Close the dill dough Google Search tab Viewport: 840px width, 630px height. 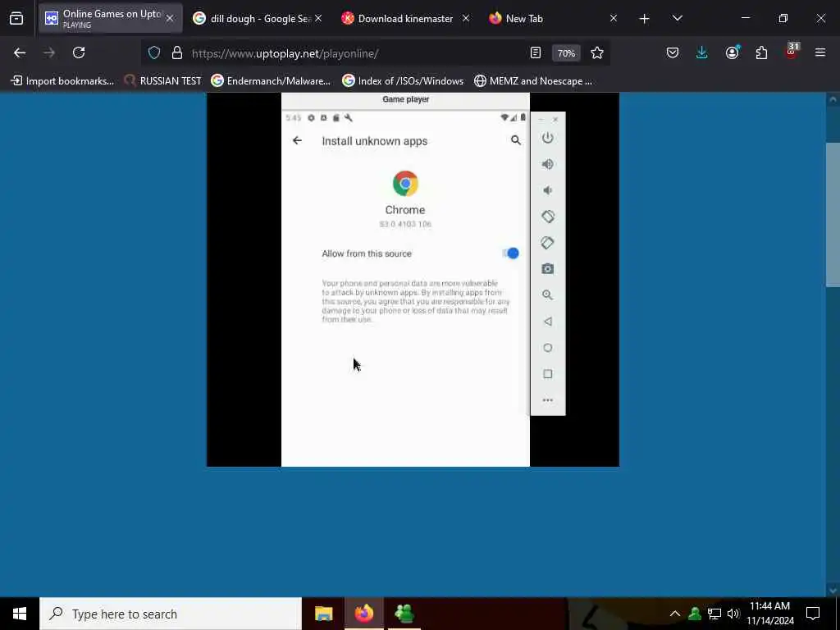point(318,19)
